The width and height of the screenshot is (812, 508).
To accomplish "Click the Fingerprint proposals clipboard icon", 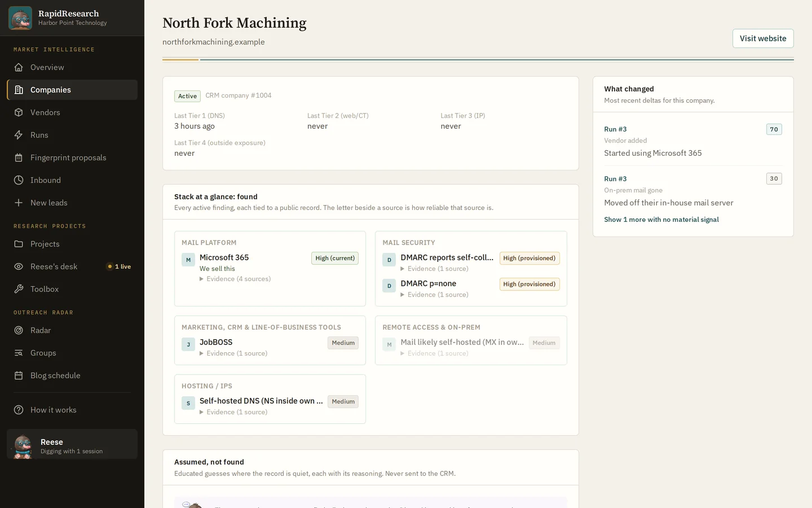I will click(x=19, y=157).
